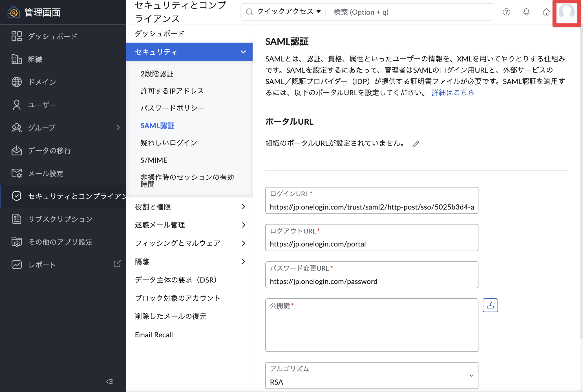583x392 pixels.
Task: Click the 公開鍵 text area
Action: coord(372,325)
